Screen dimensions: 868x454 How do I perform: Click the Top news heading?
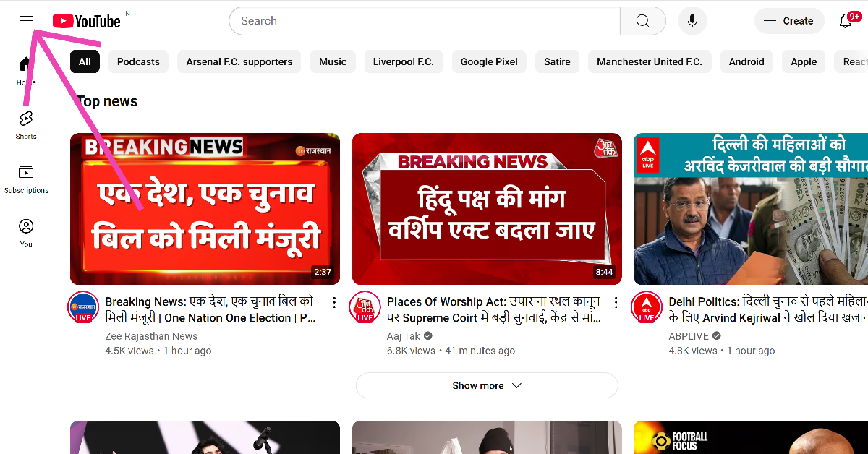click(107, 102)
